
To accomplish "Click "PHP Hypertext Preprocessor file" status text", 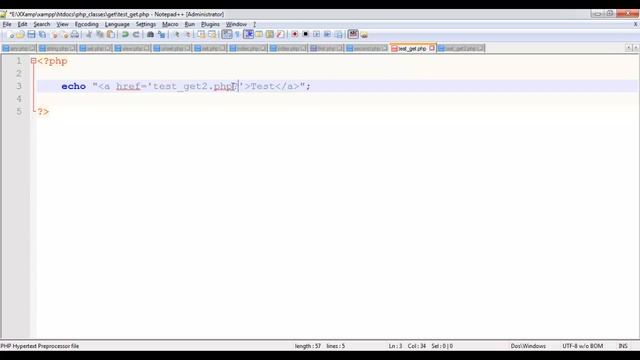I will coord(40,346).
